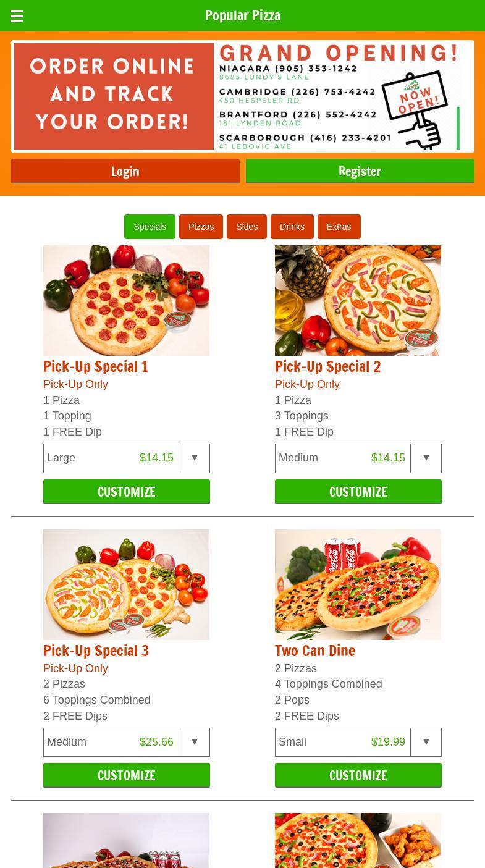Select the Extras category tab
The image size is (485, 868).
click(339, 227)
